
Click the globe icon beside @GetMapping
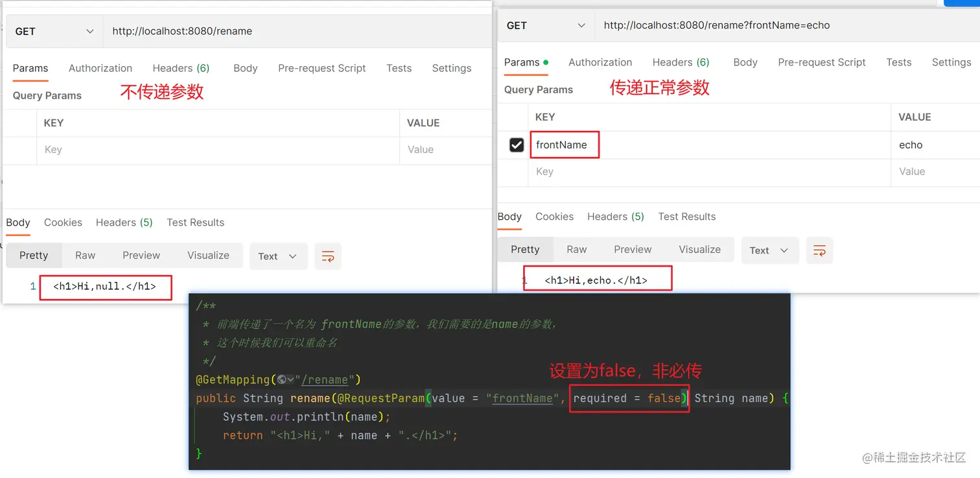click(x=282, y=379)
